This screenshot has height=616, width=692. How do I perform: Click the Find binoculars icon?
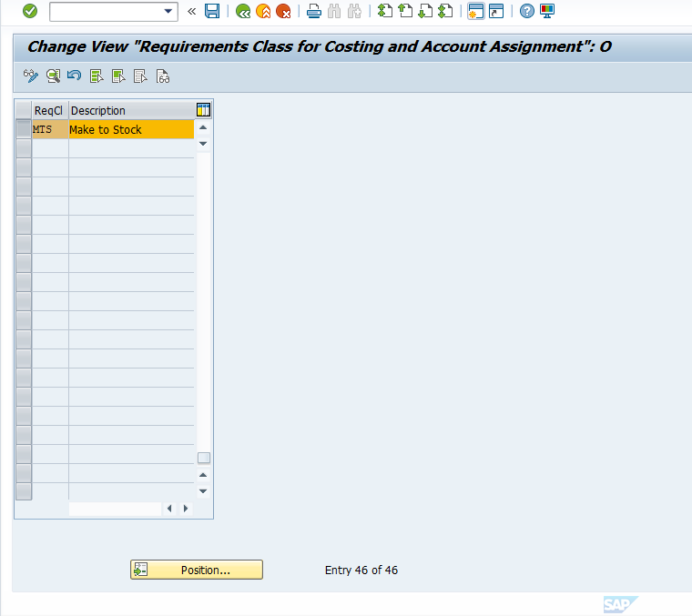click(334, 11)
